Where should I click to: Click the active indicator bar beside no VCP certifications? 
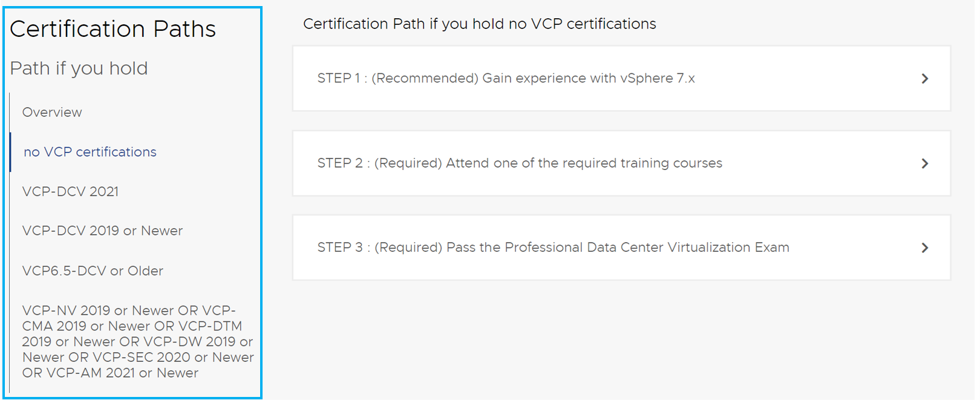[x=10, y=152]
